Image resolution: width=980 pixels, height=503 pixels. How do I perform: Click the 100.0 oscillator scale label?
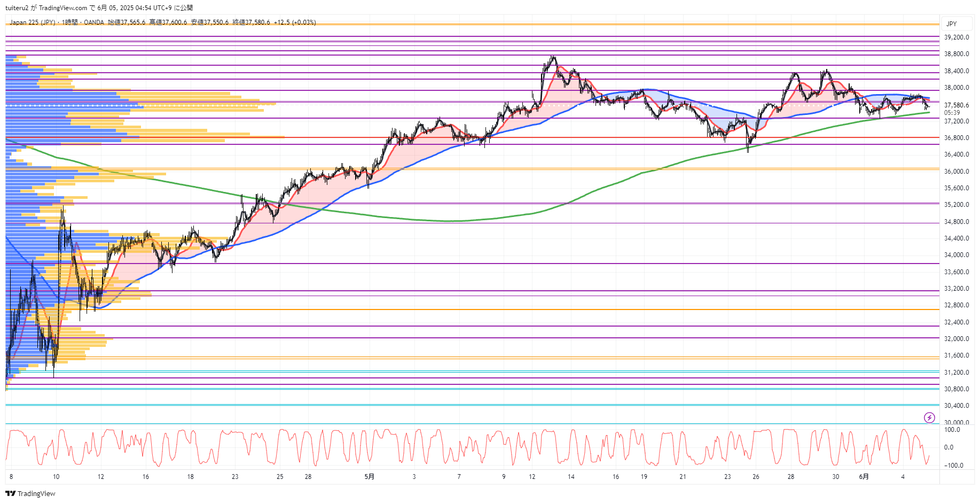(x=952, y=430)
